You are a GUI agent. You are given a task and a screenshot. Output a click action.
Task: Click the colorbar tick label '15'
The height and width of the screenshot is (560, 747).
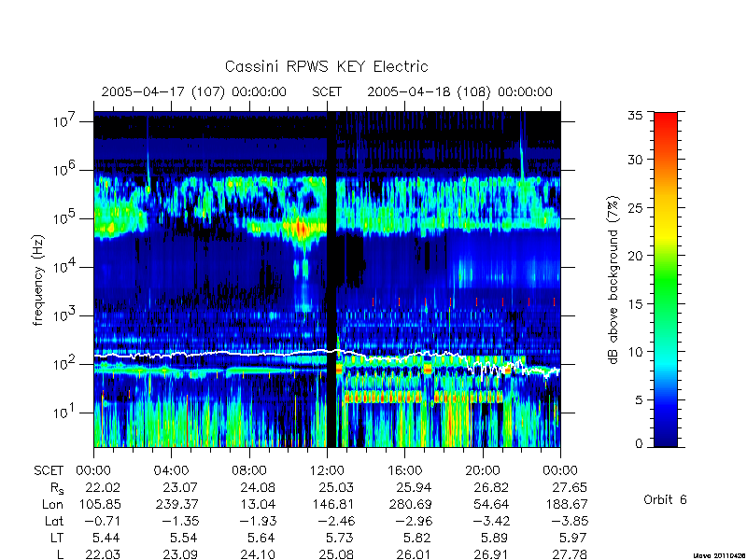635,303
